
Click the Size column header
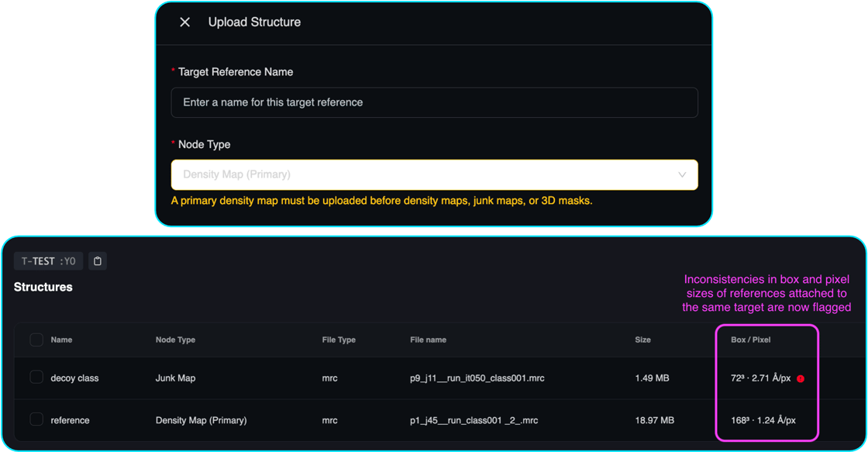click(642, 340)
